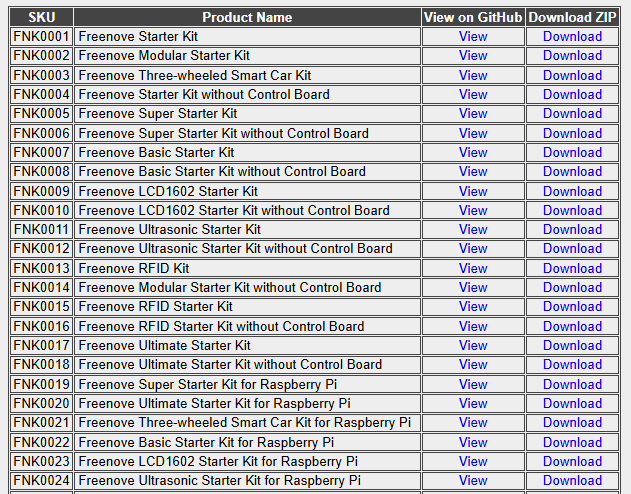The height and width of the screenshot is (494, 631).
Task: Download ZIP for SKU FNK0006
Action: click(x=572, y=133)
